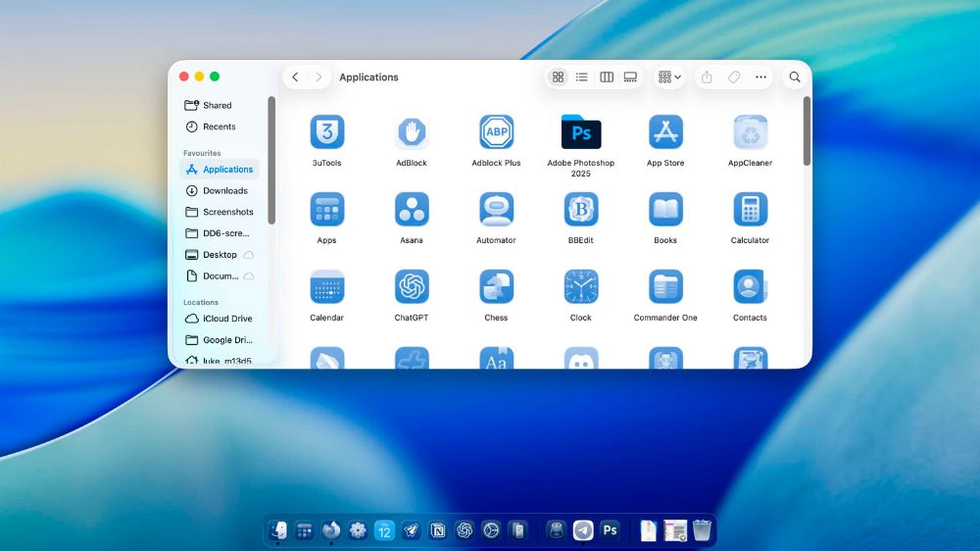Image resolution: width=980 pixels, height=551 pixels.
Task: Click the Favourites section header
Action: [x=202, y=153]
